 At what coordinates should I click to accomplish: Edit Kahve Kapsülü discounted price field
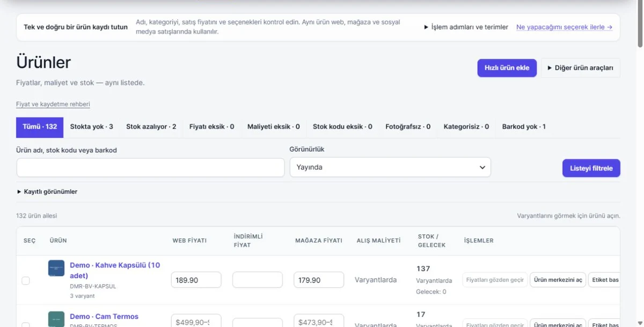pyautogui.click(x=258, y=280)
